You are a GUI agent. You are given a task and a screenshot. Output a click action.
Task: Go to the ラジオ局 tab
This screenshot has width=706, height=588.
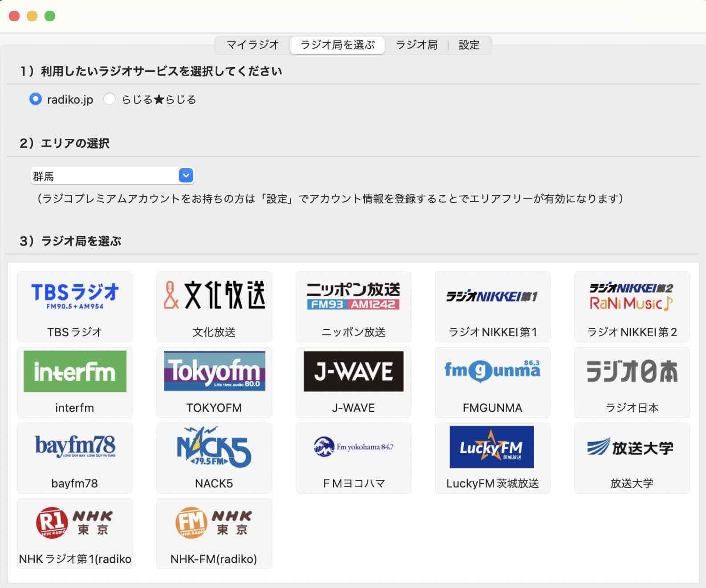[416, 45]
